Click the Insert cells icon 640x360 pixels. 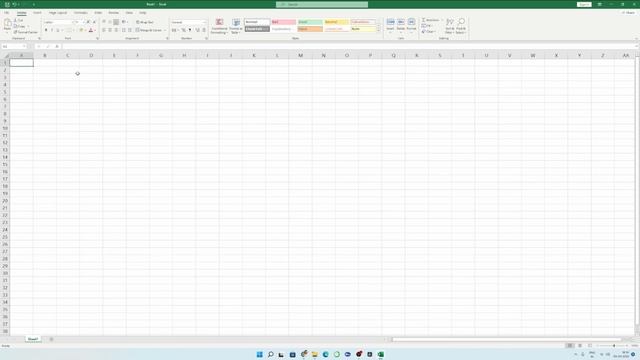(x=391, y=22)
